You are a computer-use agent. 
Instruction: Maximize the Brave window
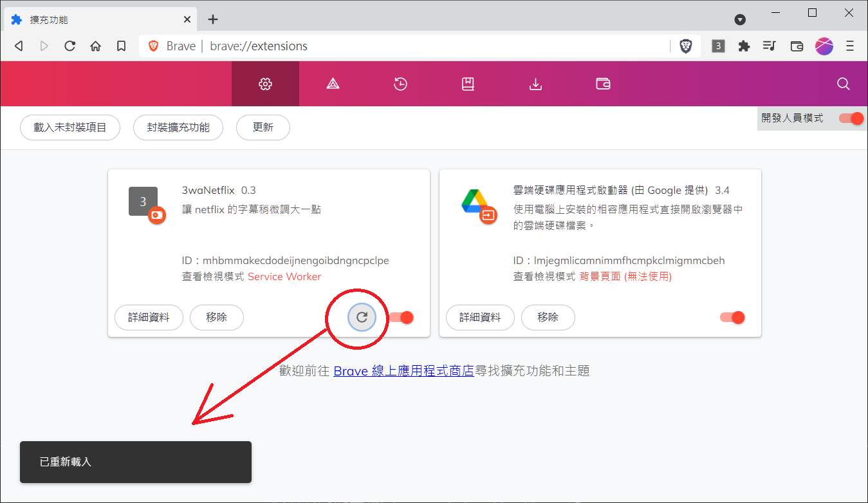(x=812, y=13)
